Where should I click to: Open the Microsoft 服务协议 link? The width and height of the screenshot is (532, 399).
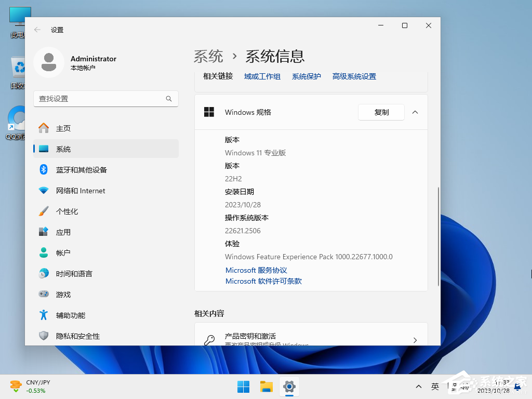pos(256,270)
